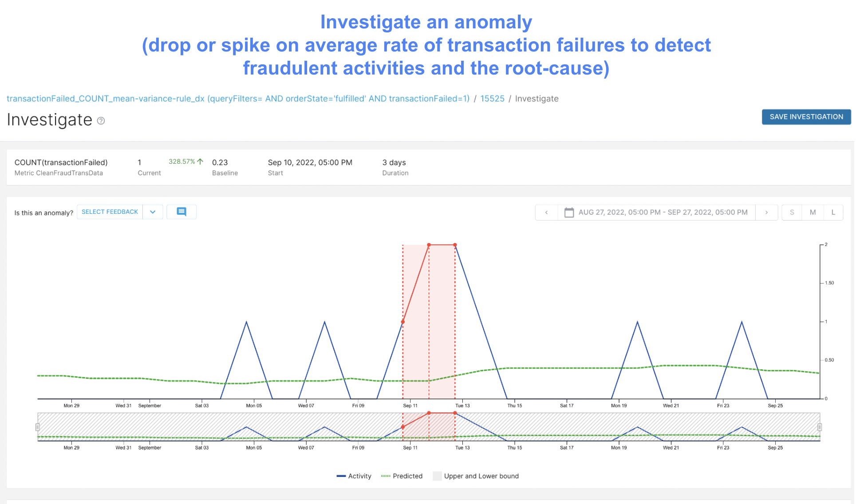Screen dimensions: 860x504
Task: Open the Aug 27 – Sep 27 date range picker
Action: 663,213
